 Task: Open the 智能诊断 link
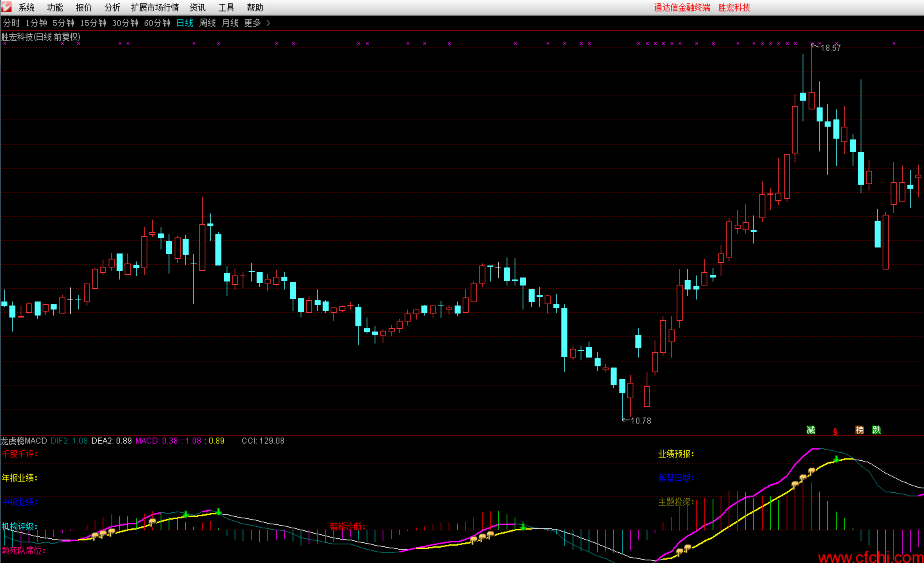pos(348,526)
